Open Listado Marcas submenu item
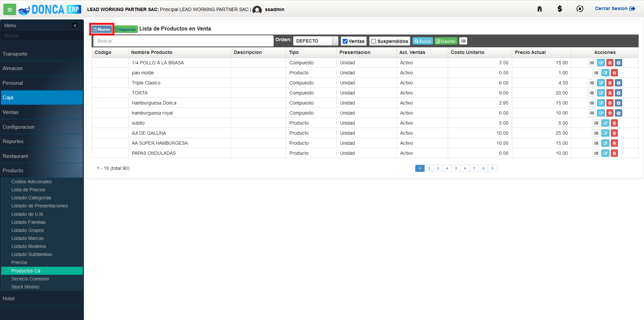Viewport: 644px width, 320px height. coord(28,238)
